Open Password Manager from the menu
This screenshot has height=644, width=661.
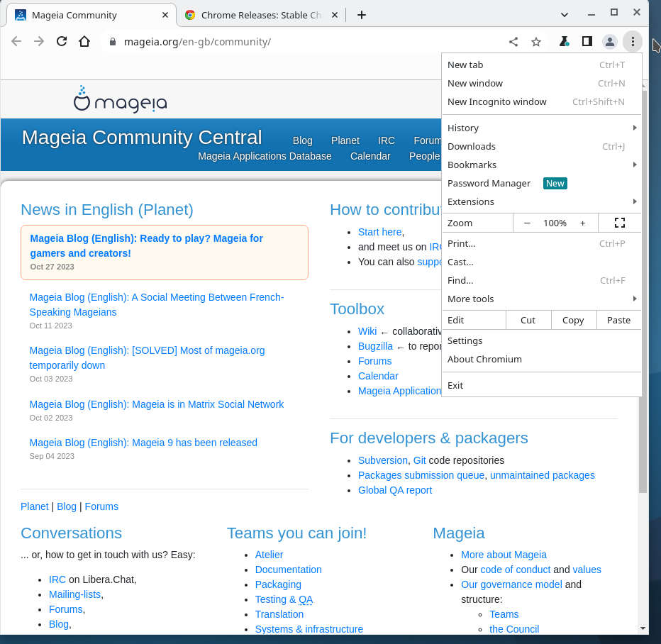[x=541, y=184]
